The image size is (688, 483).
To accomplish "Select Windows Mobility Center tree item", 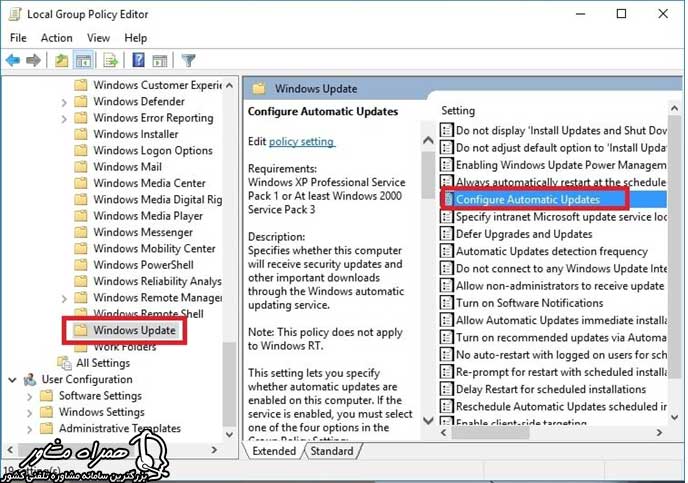I will (154, 249).
